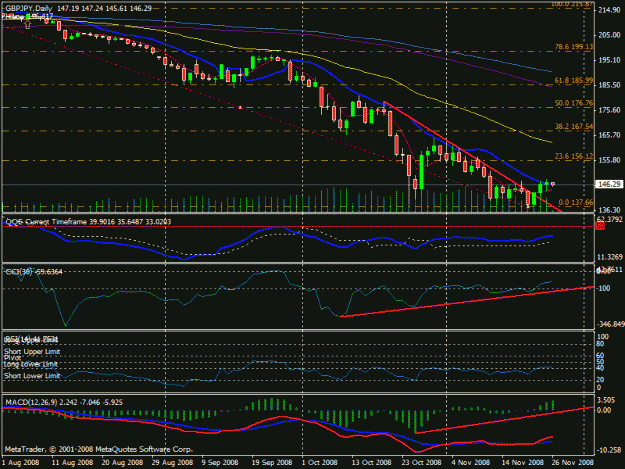Click Fibonacci label 50.0 176.76
This screenshot has width=625, height=469.
(574, 103)
